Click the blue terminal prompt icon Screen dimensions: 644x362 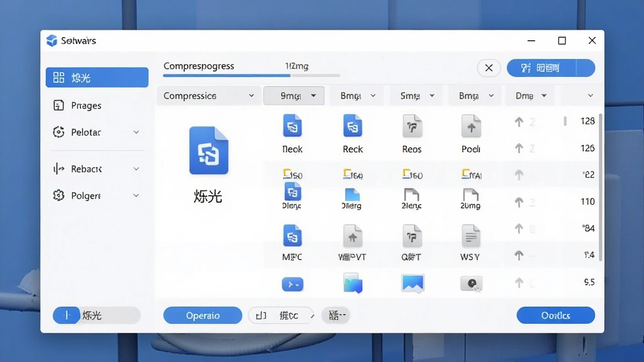click(292, 284)
